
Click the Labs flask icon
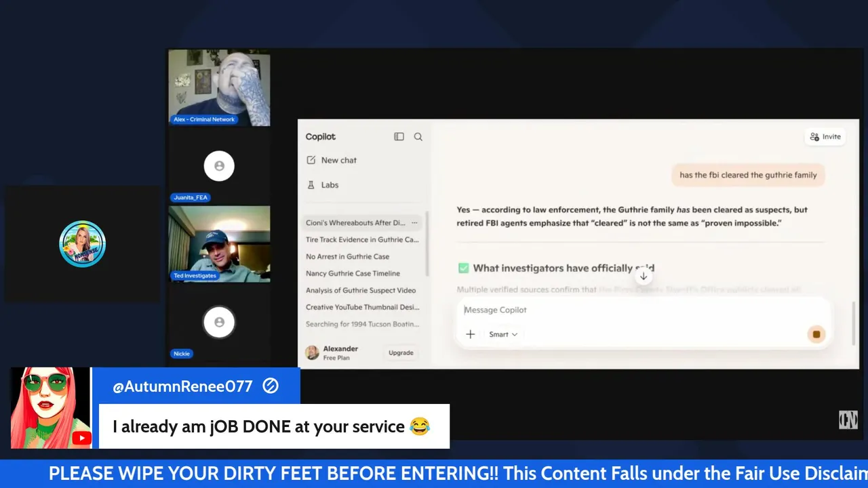311,184
